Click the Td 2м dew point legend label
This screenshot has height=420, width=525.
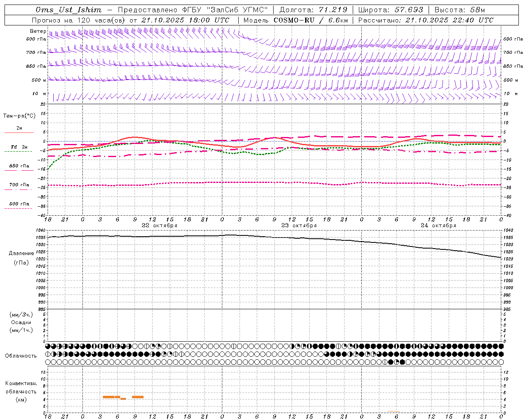[19, 147]
